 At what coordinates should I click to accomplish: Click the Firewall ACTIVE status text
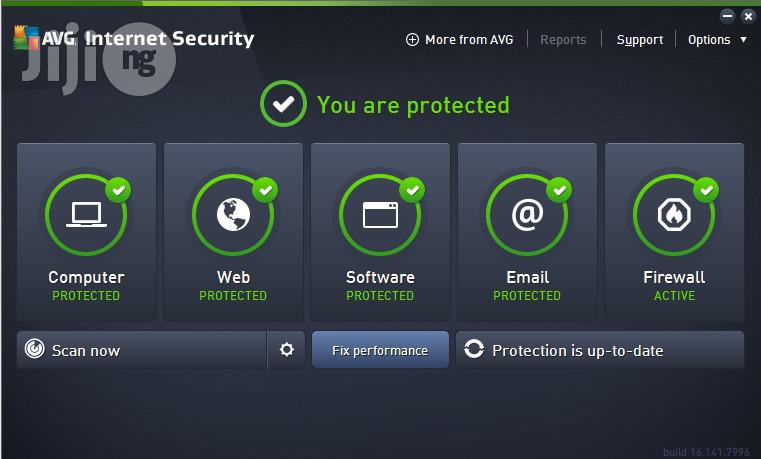click(674, 295)
